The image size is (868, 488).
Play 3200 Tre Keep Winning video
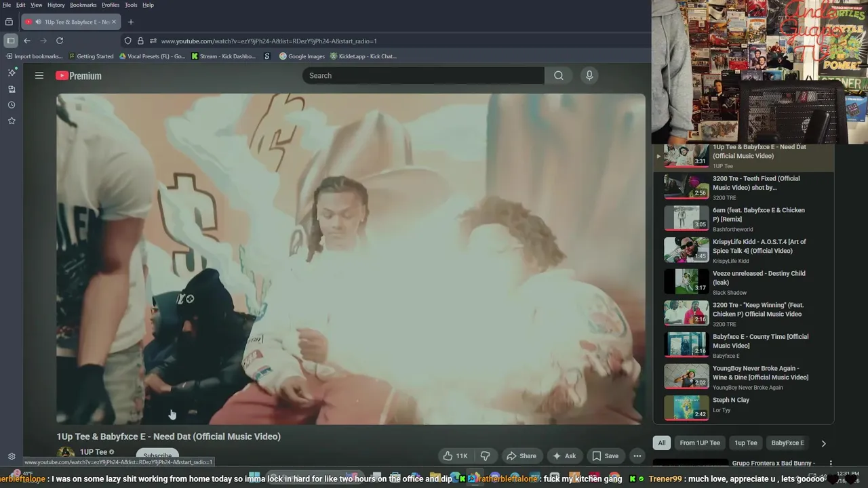(x=743, y=314)
